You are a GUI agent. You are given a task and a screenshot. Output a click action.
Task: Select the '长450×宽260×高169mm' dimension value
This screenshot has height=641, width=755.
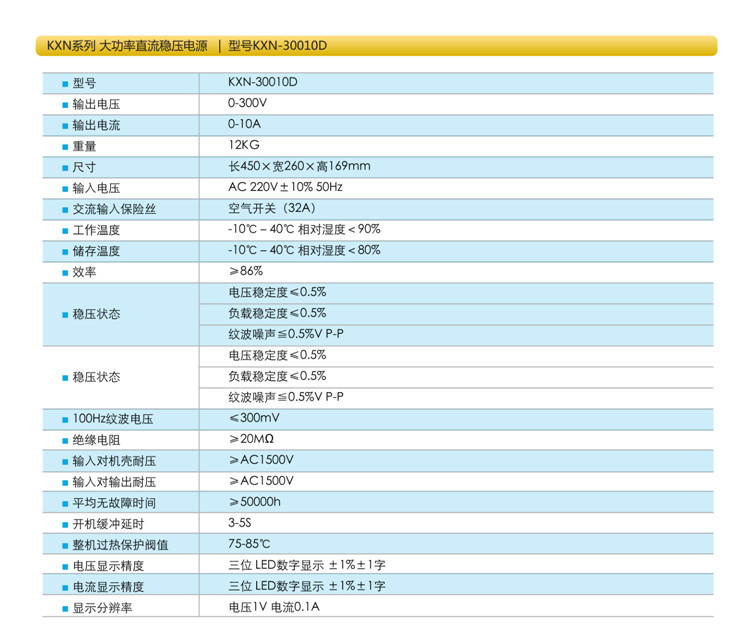tap(299, 166)
